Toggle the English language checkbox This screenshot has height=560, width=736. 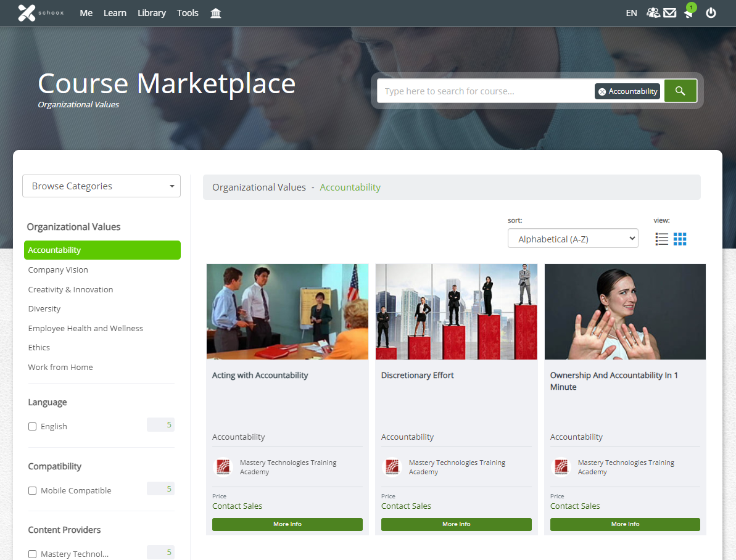tap(32, 426)
